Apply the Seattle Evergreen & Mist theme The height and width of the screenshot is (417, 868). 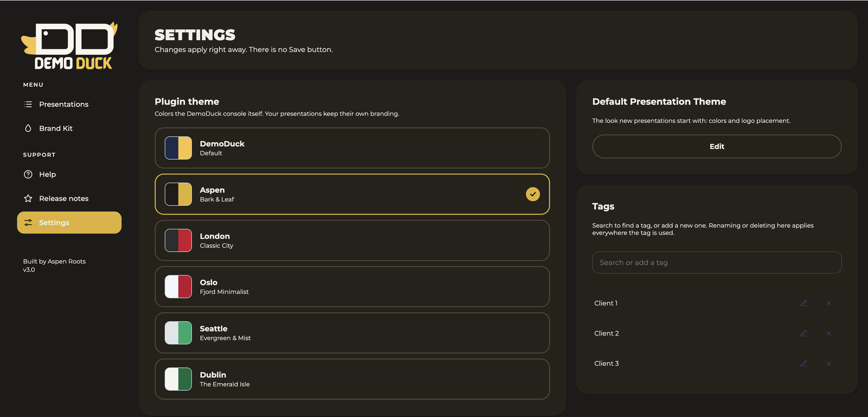coord(352,333)
